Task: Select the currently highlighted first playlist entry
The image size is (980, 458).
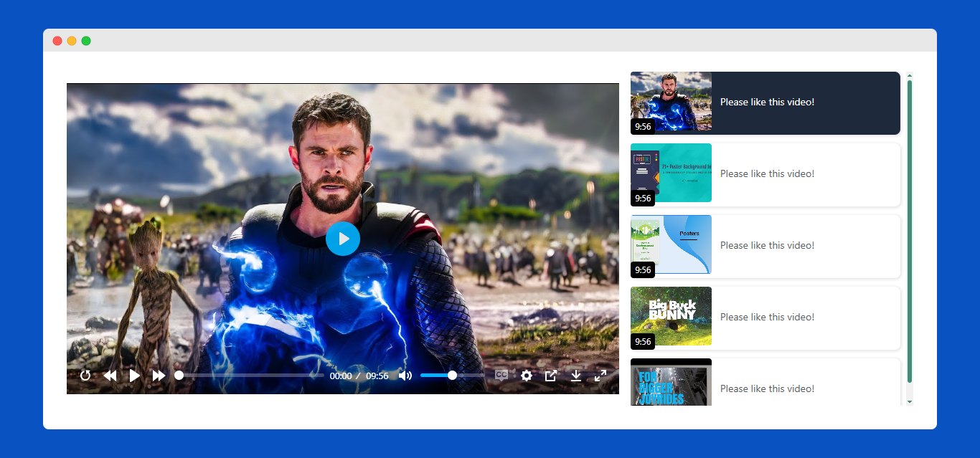Action: 765,102
